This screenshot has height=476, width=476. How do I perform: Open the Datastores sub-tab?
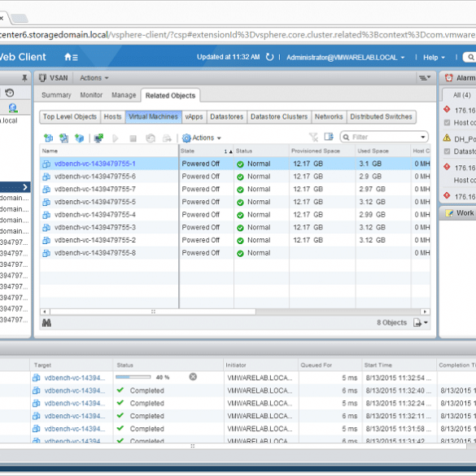pyautogui.click(x=227, y=116)
